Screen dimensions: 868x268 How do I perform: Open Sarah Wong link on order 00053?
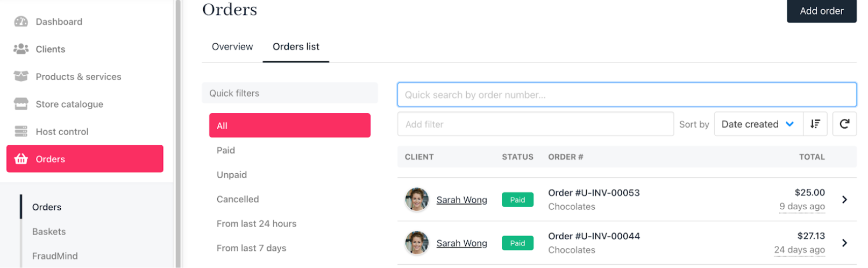click(x=461, y=200)
